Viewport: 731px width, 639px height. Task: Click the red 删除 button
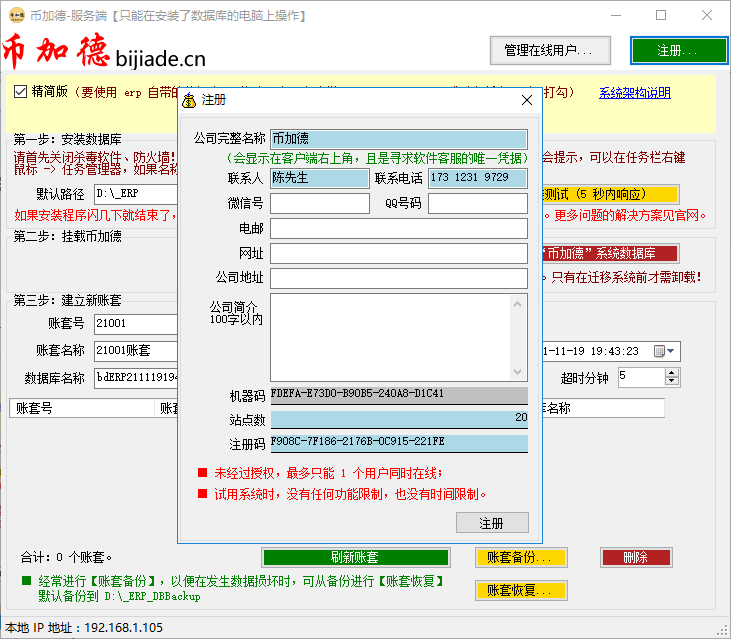click(x=635, y=557)
